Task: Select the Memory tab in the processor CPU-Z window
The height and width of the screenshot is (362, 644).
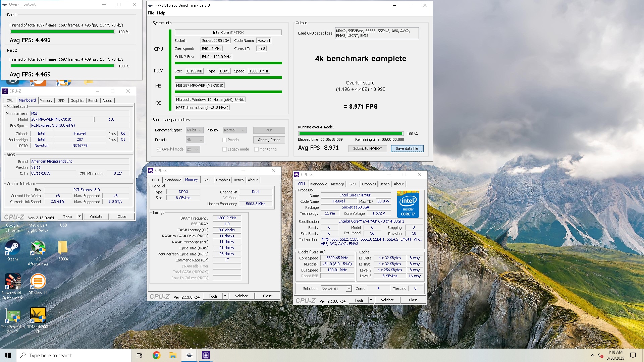Action: (337, 184)
